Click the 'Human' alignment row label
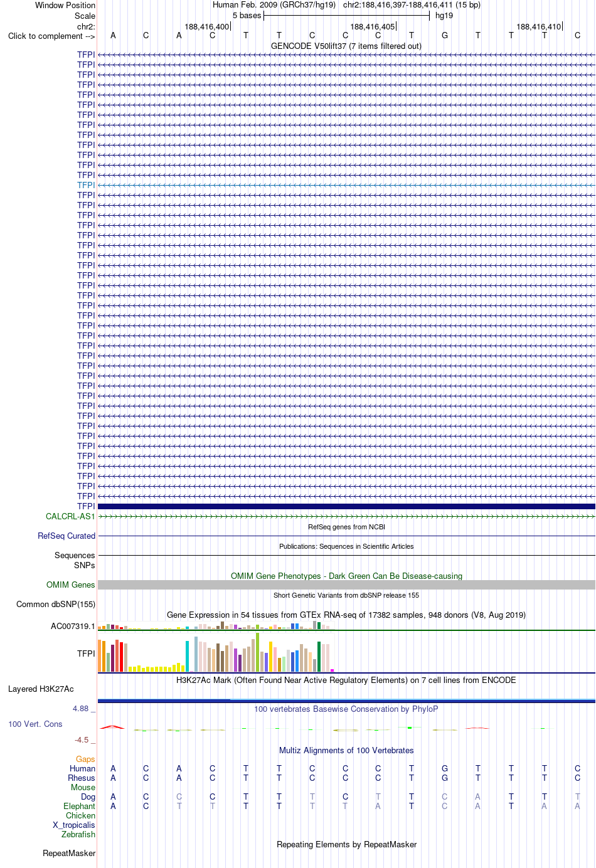Image resolution: width=596 pixels, height=868 pixels. [82, 768]
